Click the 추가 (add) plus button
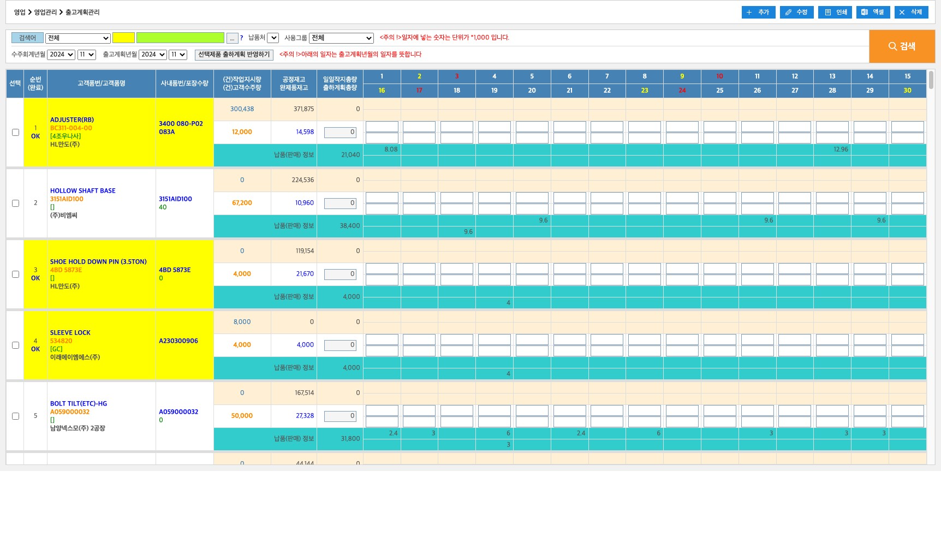The width and height of the screenshot is (941, 560). click(758, 12)
